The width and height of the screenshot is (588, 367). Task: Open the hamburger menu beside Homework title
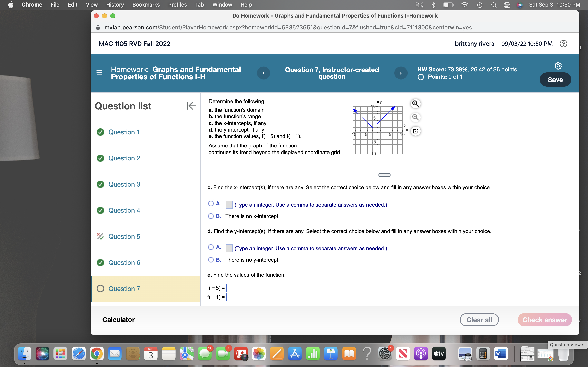(99, 73)
